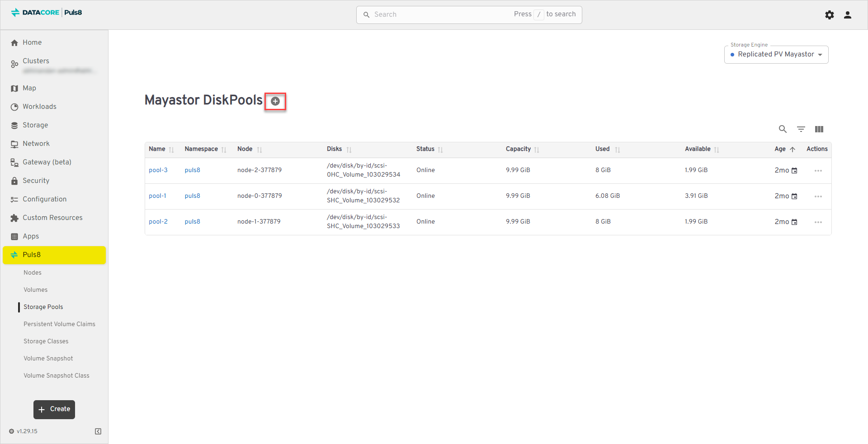Screen dimensions: 868x444
Task: Open the settings gear icon
Action: click(x=829, y=15)
